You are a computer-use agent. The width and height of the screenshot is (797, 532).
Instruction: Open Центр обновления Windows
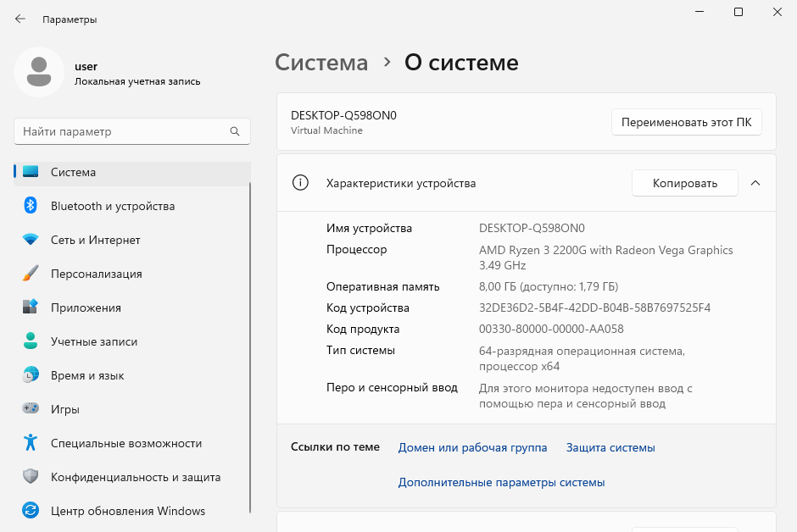pos(132,511)
